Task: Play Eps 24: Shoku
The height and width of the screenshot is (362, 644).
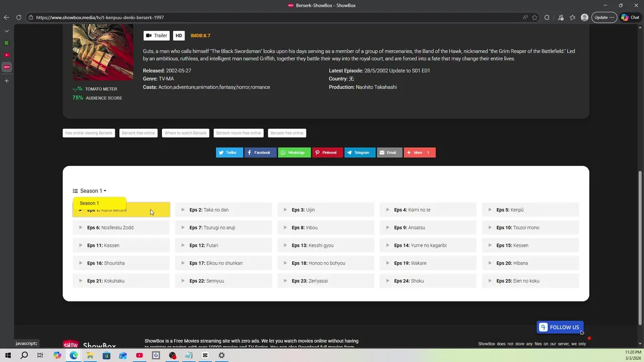Action: coord(428,281)
